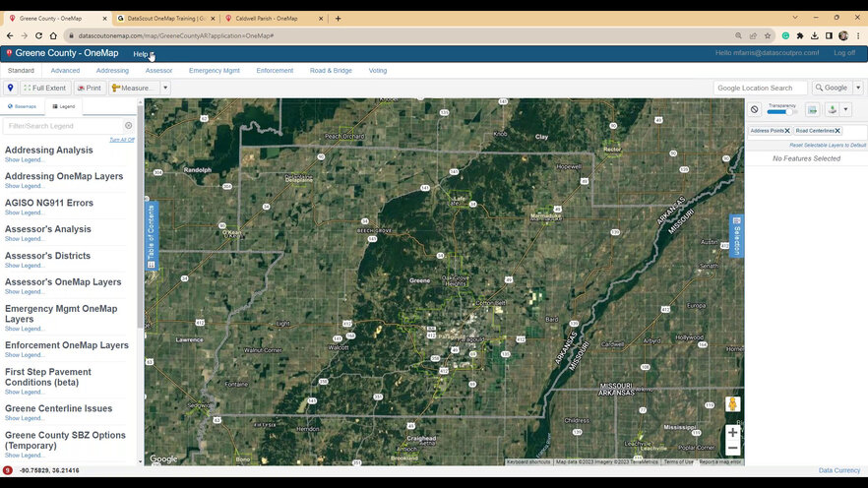Click the Turn All Off link
Screen dimensions: 868x488
[x=122, y=140]
